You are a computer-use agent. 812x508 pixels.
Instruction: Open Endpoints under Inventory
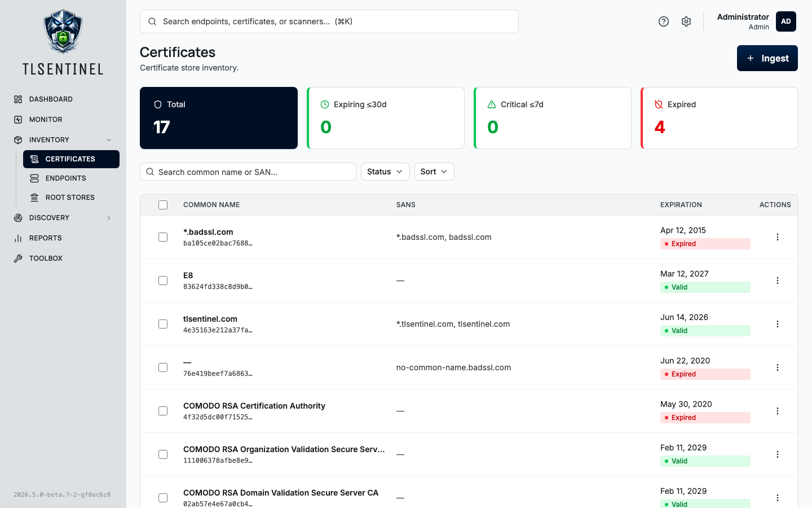pos(71,178)
